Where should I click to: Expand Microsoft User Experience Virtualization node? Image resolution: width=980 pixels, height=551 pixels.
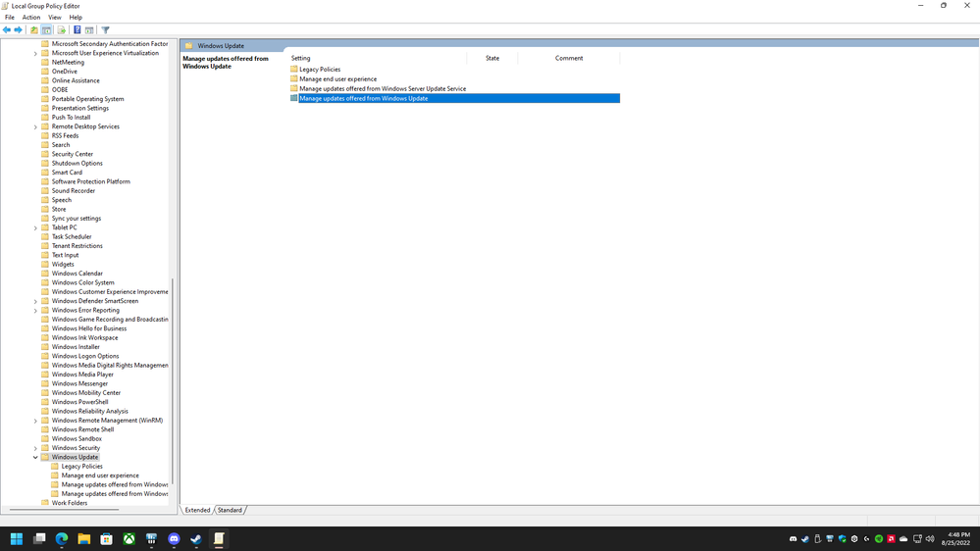[x=35, y=54]
